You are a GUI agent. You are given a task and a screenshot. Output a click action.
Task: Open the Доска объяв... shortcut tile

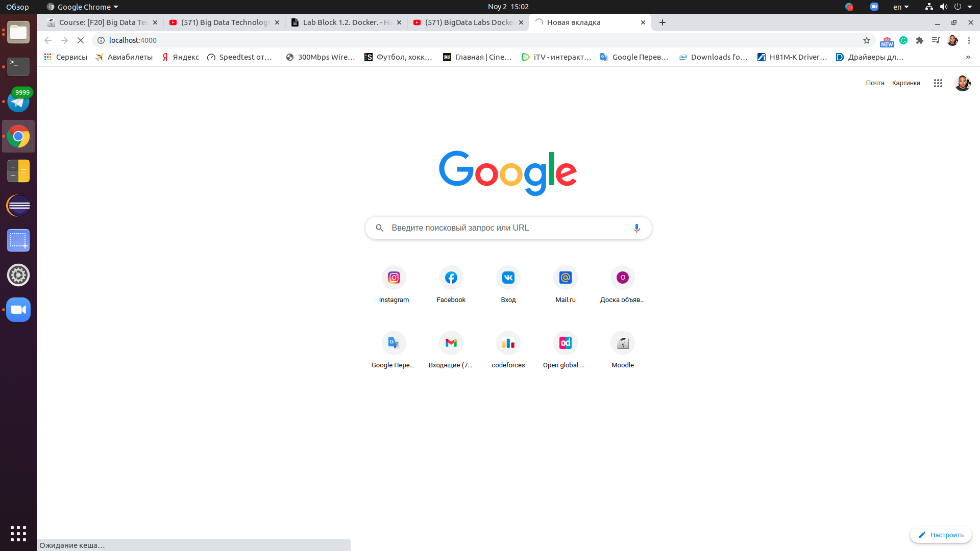(622, 285)
